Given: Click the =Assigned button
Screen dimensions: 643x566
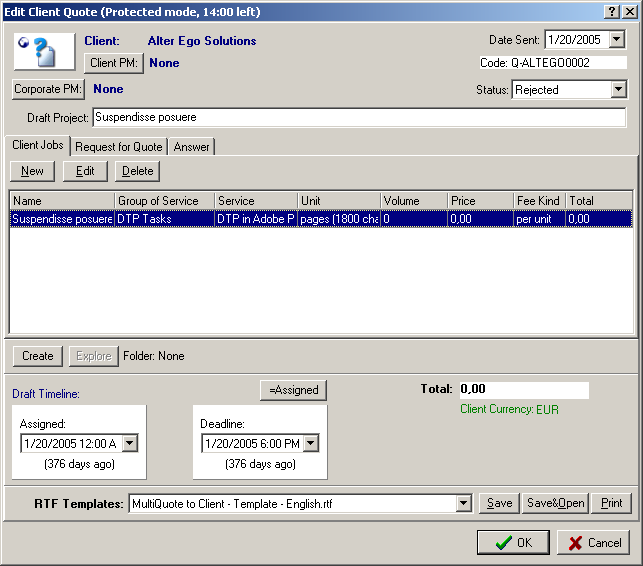Looking at the screenshot, I should coord(293,390).
